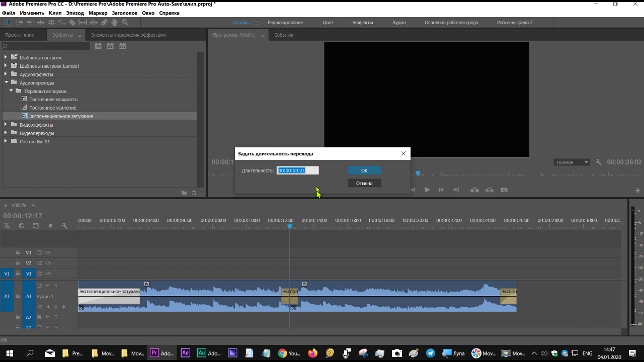Hide the V3 track output eye
The width and height of the screenshot is (644, 362).
click(48, 252)
